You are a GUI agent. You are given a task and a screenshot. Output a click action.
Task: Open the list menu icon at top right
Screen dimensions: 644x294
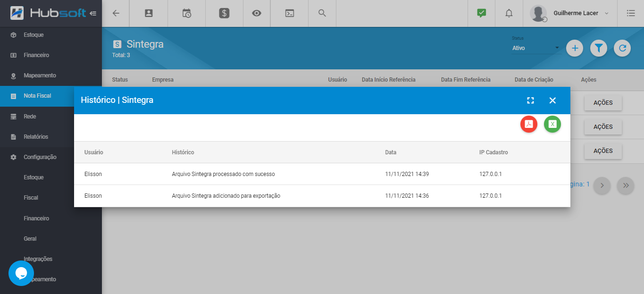click(631, 13)
